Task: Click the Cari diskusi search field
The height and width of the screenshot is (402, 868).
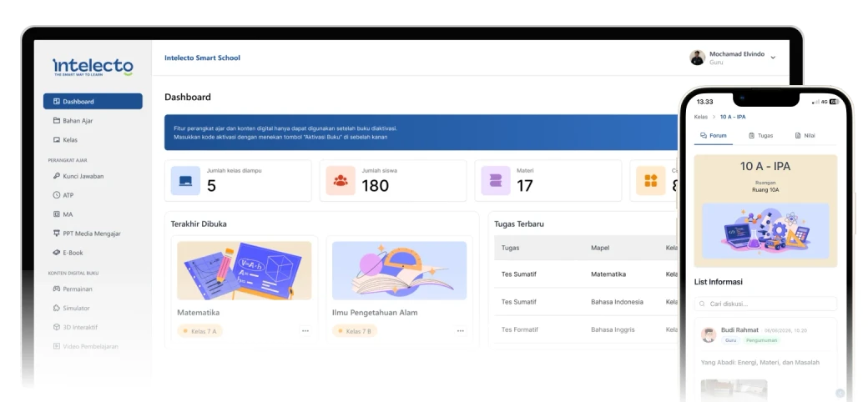Action: (765, 304)
